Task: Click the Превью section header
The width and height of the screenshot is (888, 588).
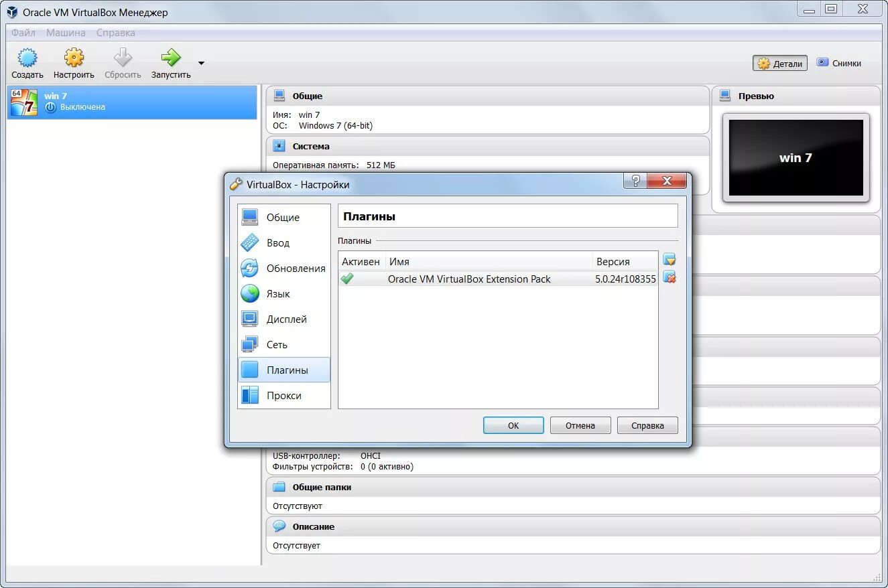Action: pos(796,96)
